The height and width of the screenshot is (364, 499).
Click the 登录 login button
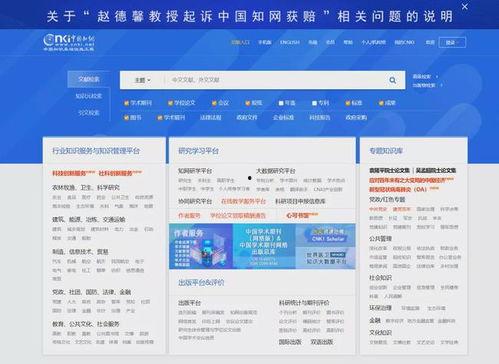[x=452, y=42]
